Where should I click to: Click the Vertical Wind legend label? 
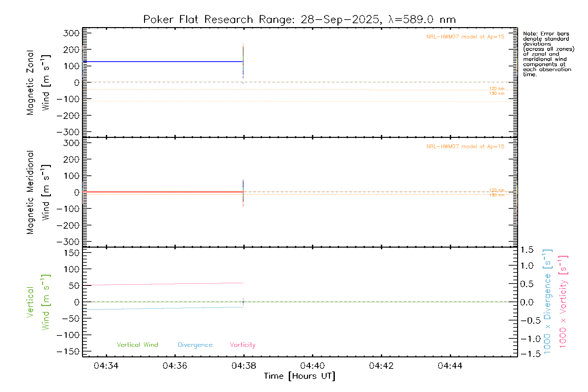[x=137, y=345]
